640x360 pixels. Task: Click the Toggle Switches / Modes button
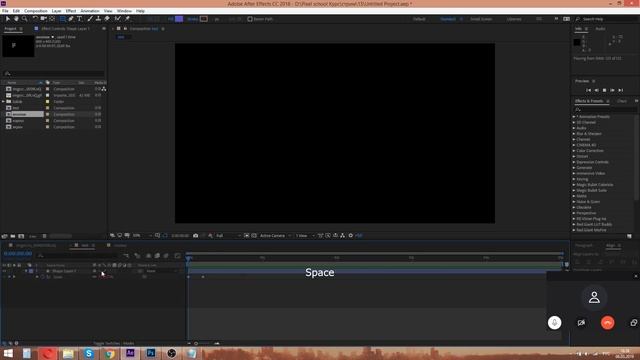click(x=114, y=344)
